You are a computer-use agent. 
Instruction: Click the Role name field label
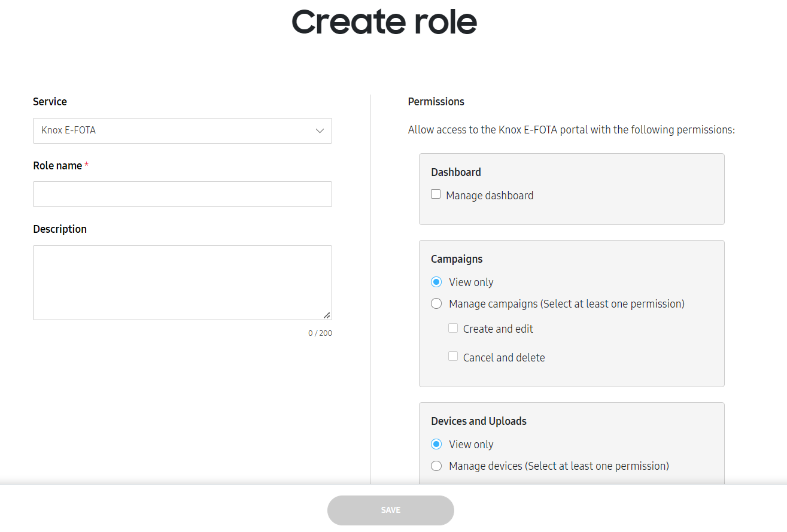(x=57, y=166)
